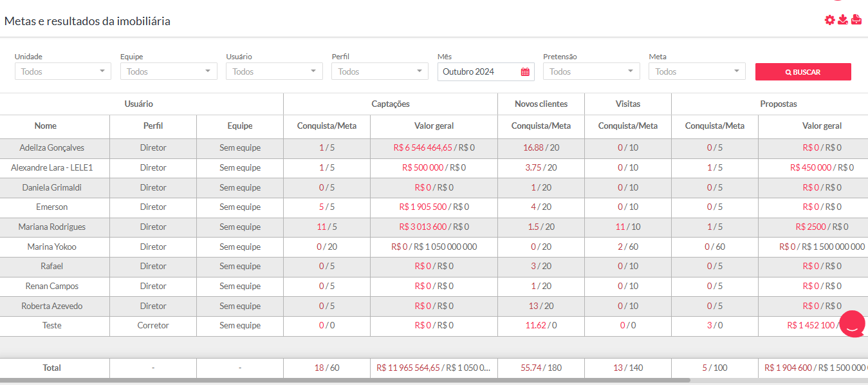Click the BUSCAR button
Image resolution: width=868 pixels, height=385 pixels.
[x=803, y=72]
